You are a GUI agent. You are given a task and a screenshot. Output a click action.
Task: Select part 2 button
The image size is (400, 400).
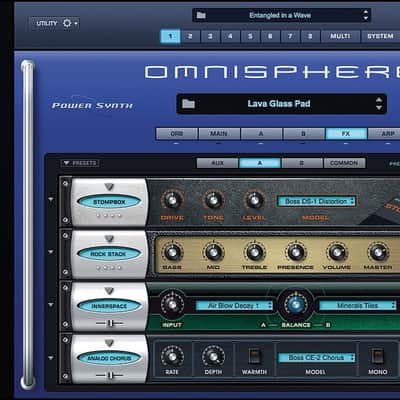(x=190, y=36)
